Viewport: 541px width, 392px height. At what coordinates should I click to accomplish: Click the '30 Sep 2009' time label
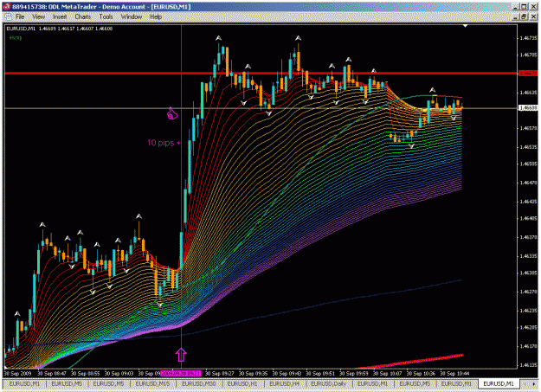17,373
